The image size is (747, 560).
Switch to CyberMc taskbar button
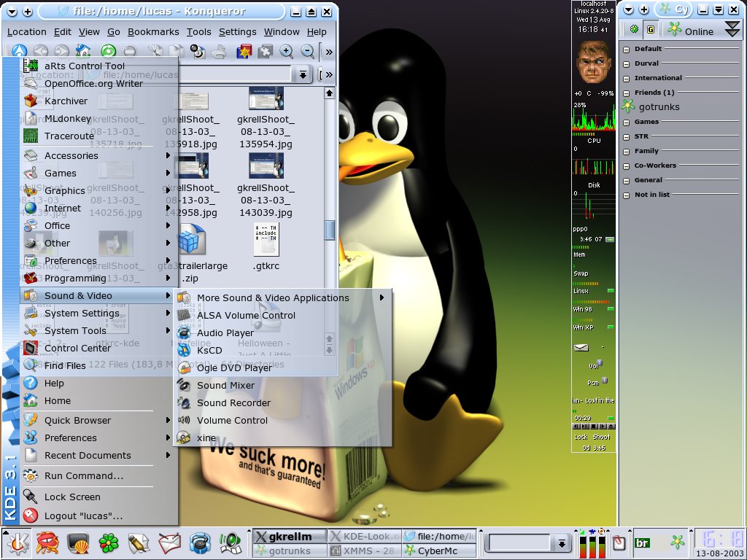(438, 551)
